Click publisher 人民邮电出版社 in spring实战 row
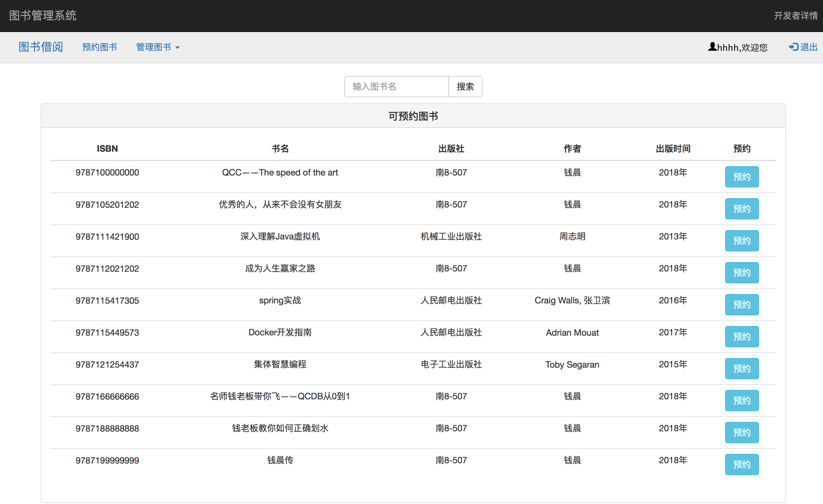 pyautogui.click(x=451, y=300)
